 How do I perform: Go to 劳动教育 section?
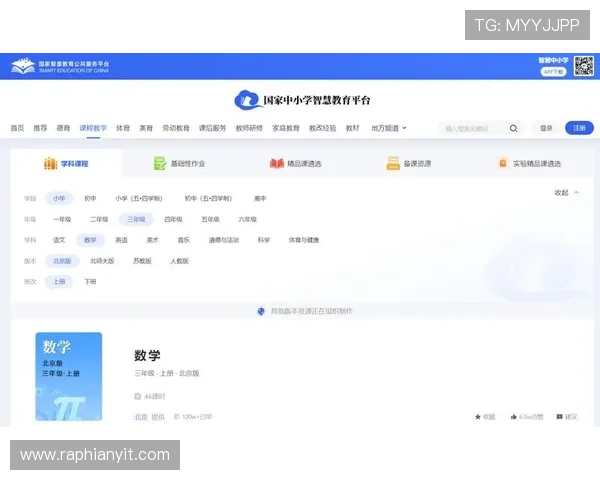(x=176, y=128)
